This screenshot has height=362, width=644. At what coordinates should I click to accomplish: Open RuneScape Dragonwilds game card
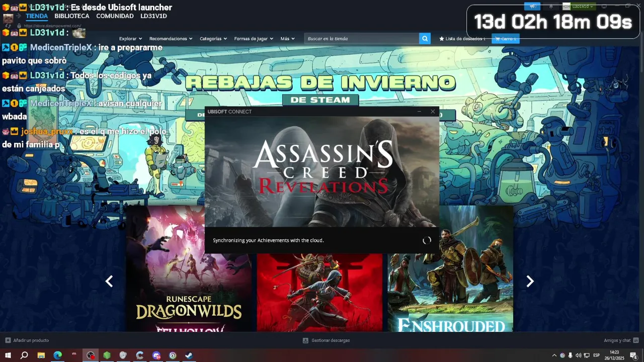tap(189, 268)
